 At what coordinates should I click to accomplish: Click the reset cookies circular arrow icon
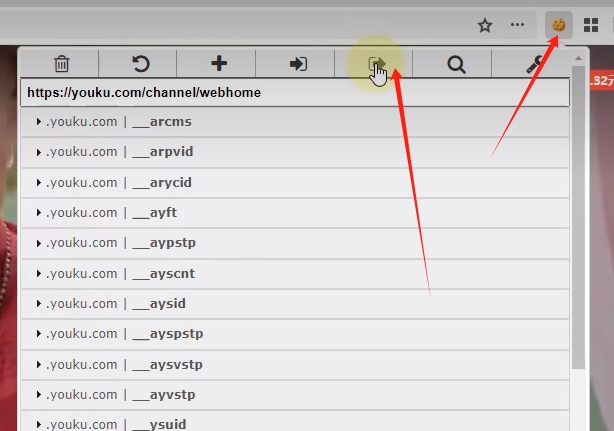pos(141,64)
